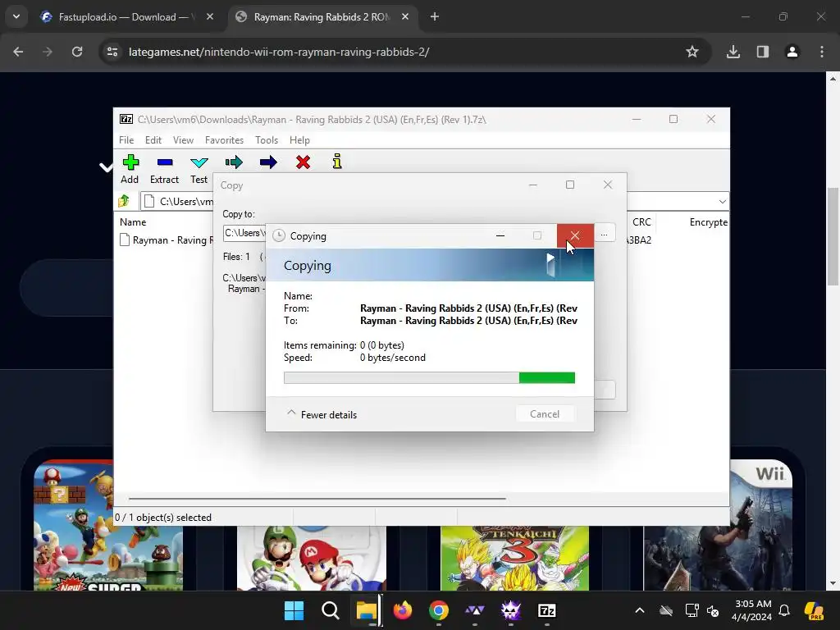Sort by CRC column header in 7-Zip
840x630 pixels.
[641, 221]
